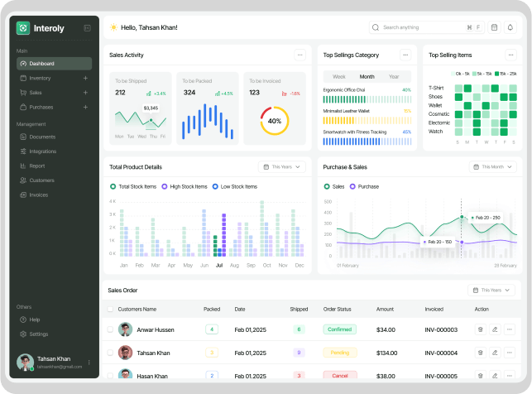Toggle the select-all checkbox in table header
The width and height of the screenshot is (532, 394).
110,309
